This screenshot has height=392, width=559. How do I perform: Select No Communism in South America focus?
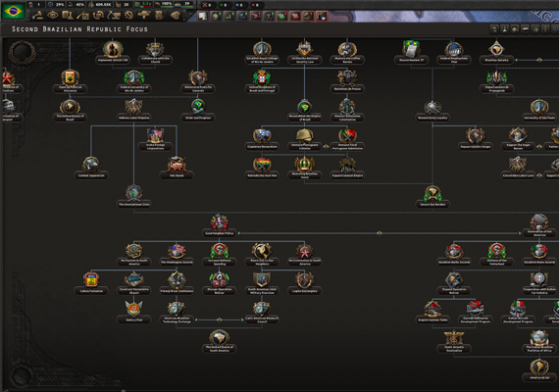coord(304,255)
